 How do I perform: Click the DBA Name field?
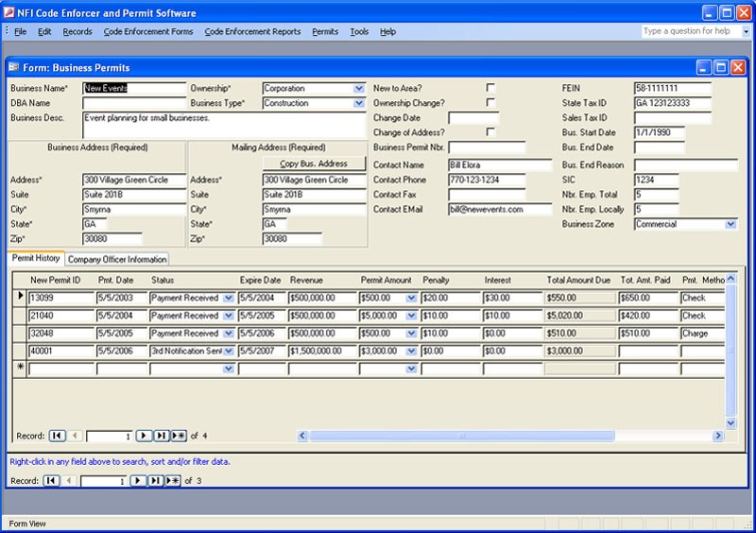click(x=134, y=103)
